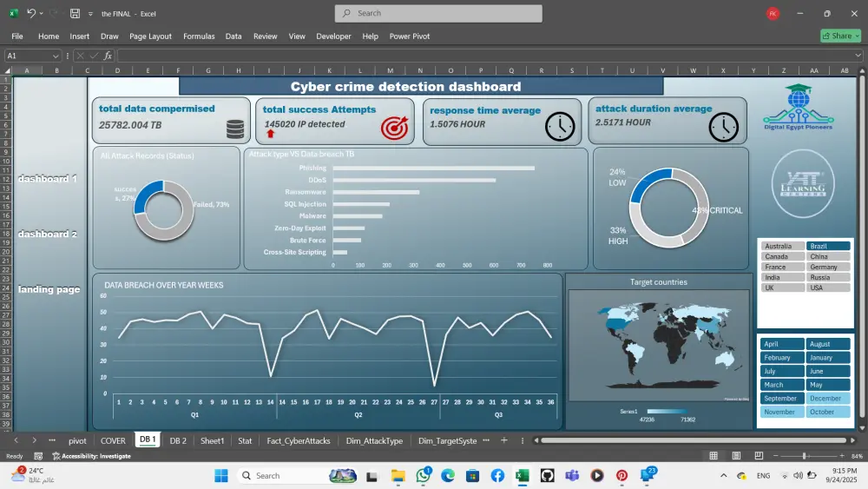Toggle USA in country slicer
The width and height of the screenshot is (868, 489).
tap(828, 288)
